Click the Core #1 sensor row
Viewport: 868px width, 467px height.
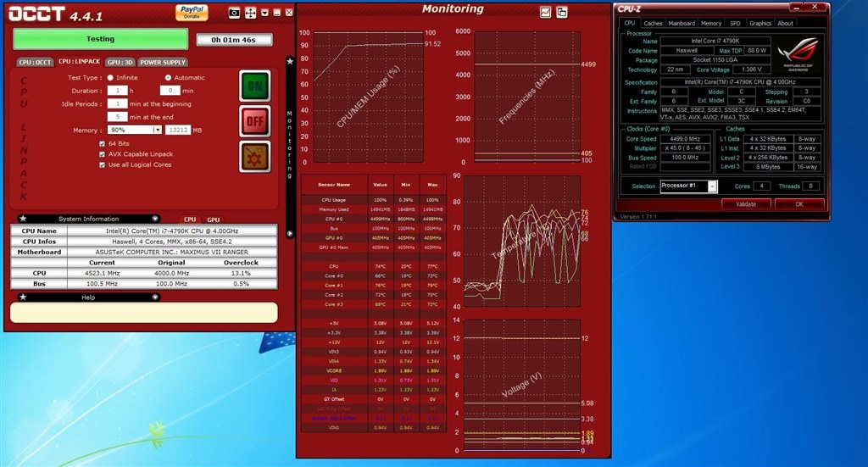374,285
